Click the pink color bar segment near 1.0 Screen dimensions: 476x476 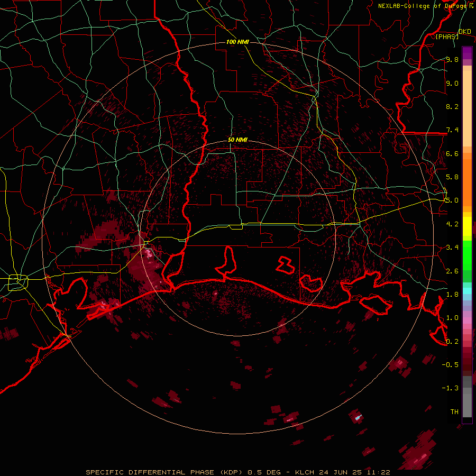(x=467, y=321)
